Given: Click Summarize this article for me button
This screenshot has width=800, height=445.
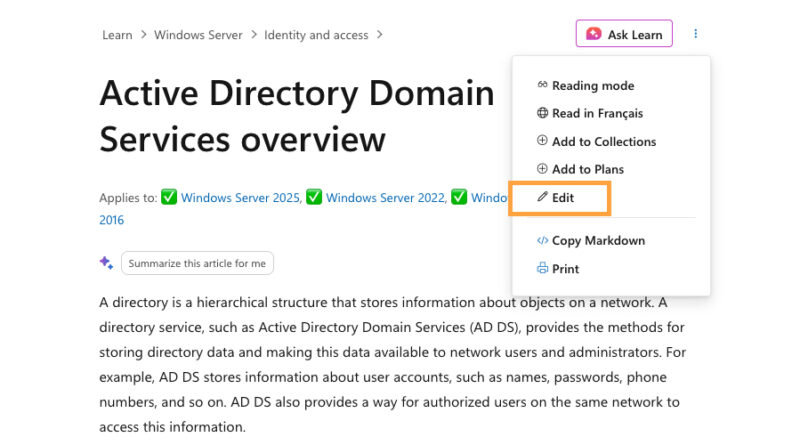Looking at the screenshot, I should (197, 263).
